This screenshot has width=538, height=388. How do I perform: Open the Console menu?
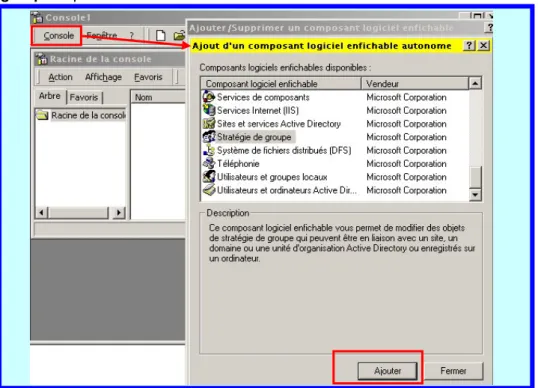click(x=59, y=36)
